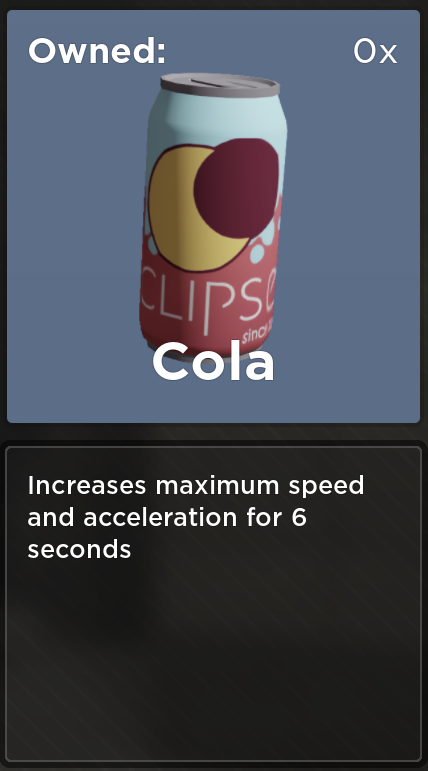Click the 'Increases maximum speed' description line
428x771 pixels.
(x=196, y=486)
